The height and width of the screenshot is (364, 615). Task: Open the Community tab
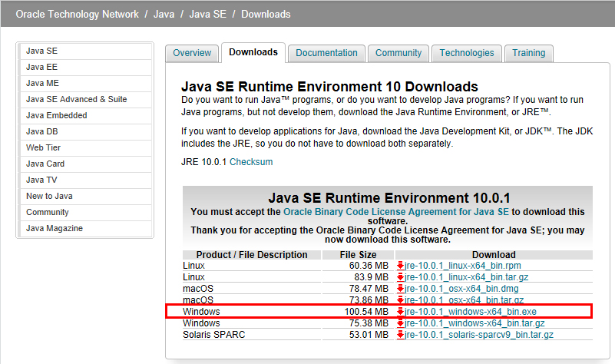(x=398, y=53)
